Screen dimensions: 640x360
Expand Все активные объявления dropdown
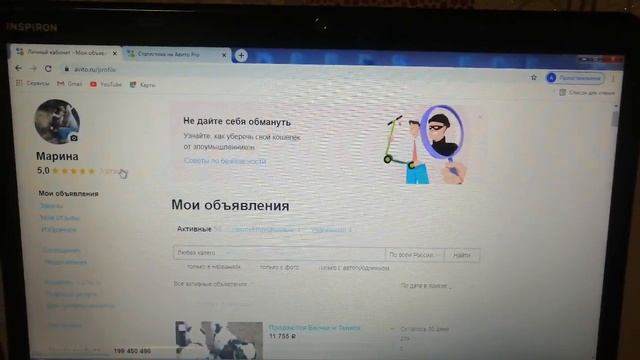point(213,284)
